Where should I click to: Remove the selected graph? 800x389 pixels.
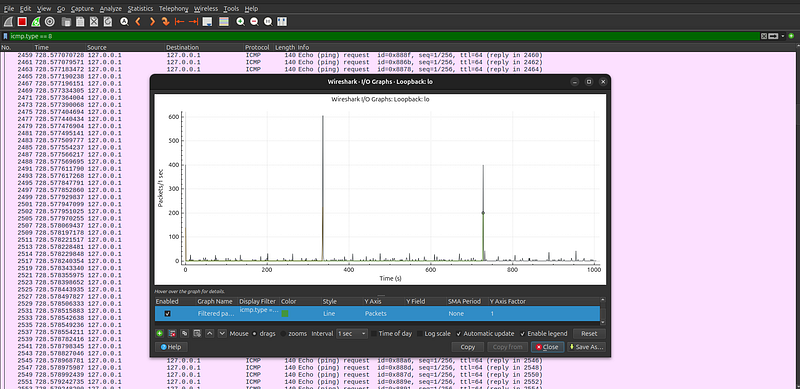pos(172,333)
